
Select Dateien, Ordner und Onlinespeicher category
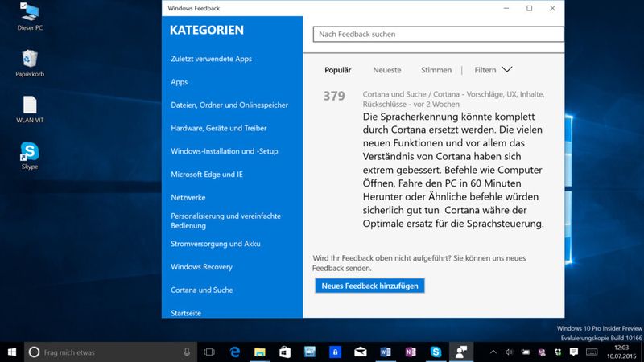click(x=229, y=105)
